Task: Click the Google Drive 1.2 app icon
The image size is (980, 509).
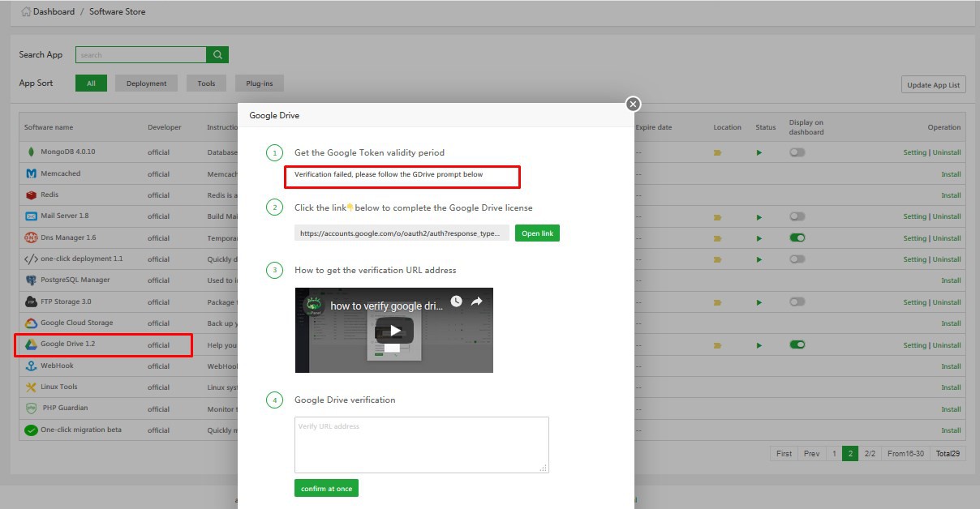Action: click(x=30, y=344)
